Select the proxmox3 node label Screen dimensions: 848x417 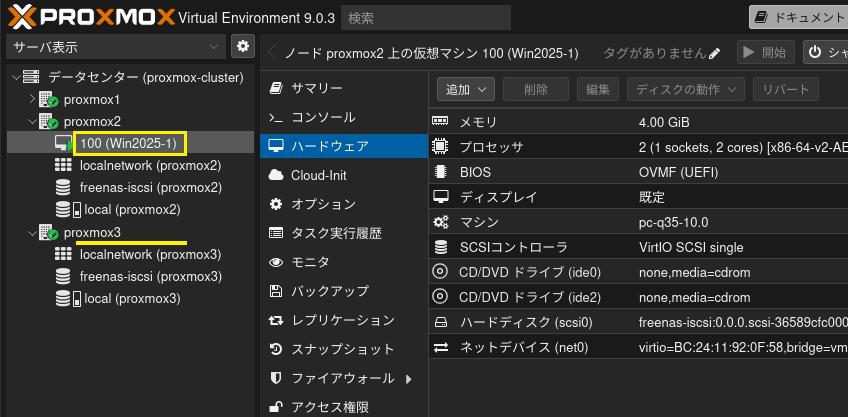click(x=92, y=233)
